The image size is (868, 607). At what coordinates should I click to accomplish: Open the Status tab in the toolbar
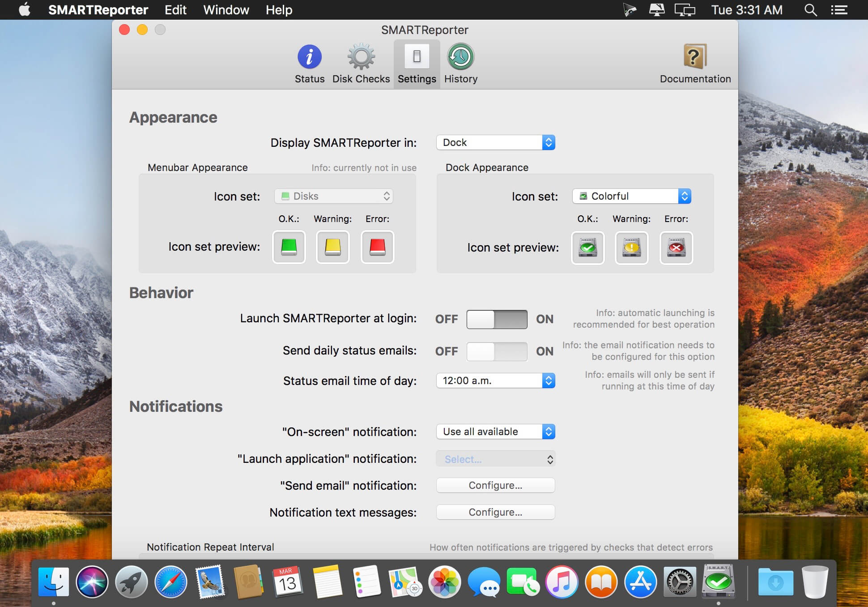[x=310, y=64]
